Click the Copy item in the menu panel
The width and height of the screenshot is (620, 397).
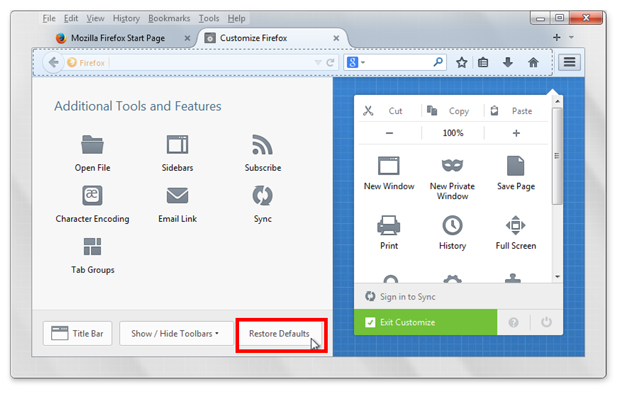click(x=448, y=111)
